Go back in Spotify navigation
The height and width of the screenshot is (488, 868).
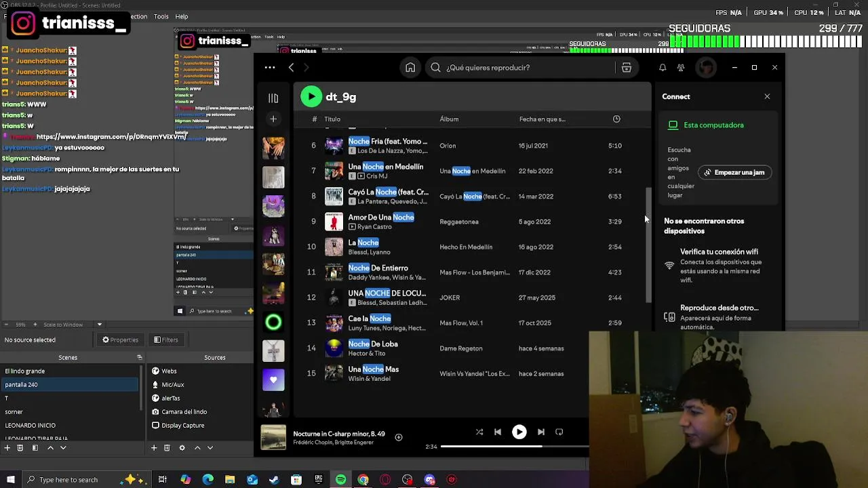291,67
